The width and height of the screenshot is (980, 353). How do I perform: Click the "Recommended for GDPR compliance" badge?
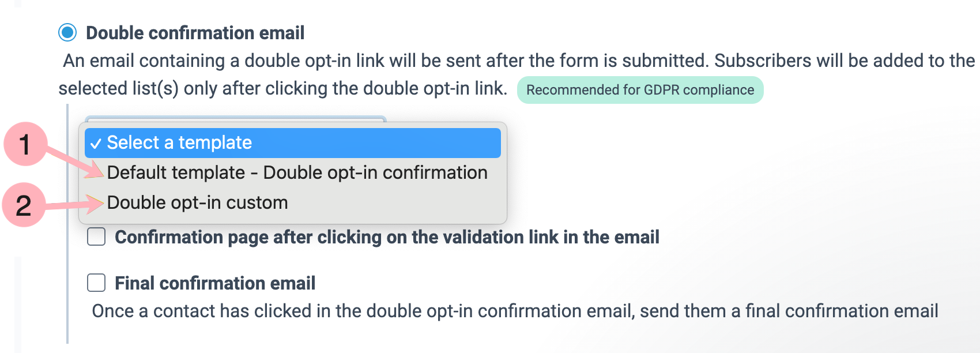[x=640, y=90]
